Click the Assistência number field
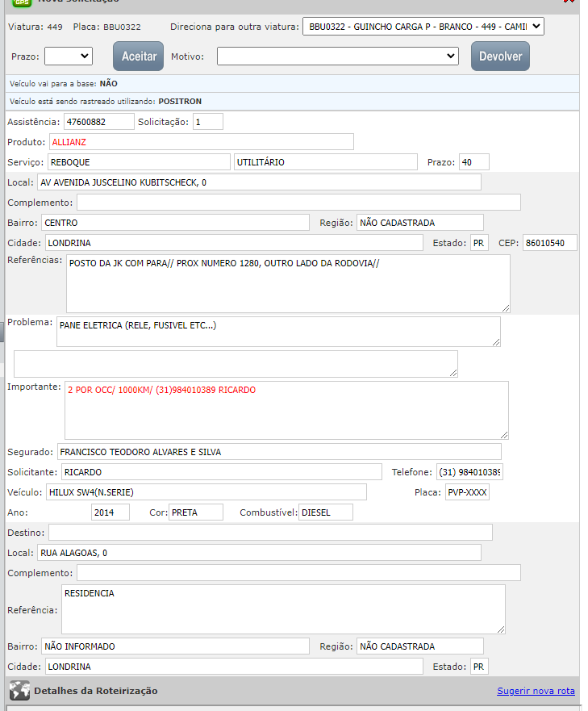Screen dimensions: 588x711 (98, 122)
